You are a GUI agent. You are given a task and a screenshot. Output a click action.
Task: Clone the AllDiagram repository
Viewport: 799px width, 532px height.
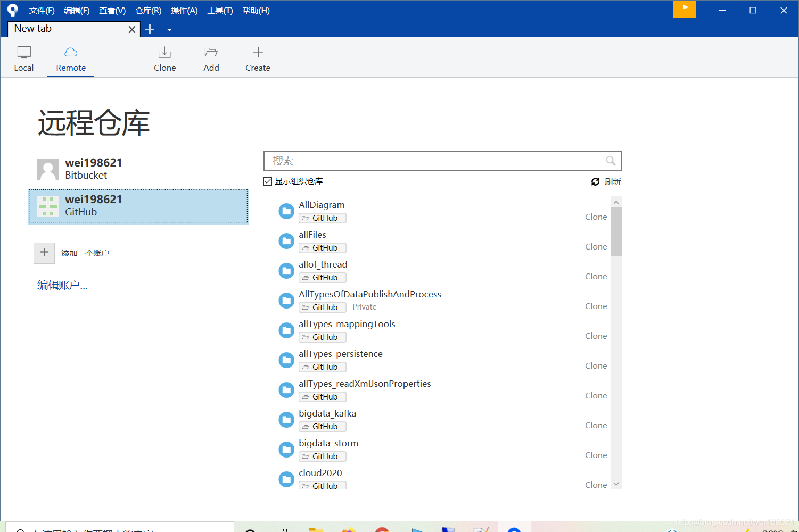pos(596,217)
